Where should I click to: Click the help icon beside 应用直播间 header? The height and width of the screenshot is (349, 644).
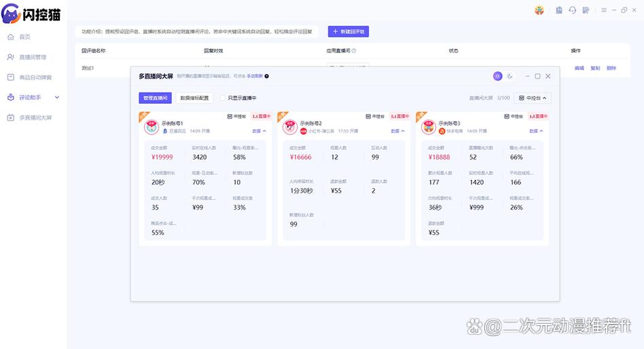pyautogui.click(x=354, y=51)
